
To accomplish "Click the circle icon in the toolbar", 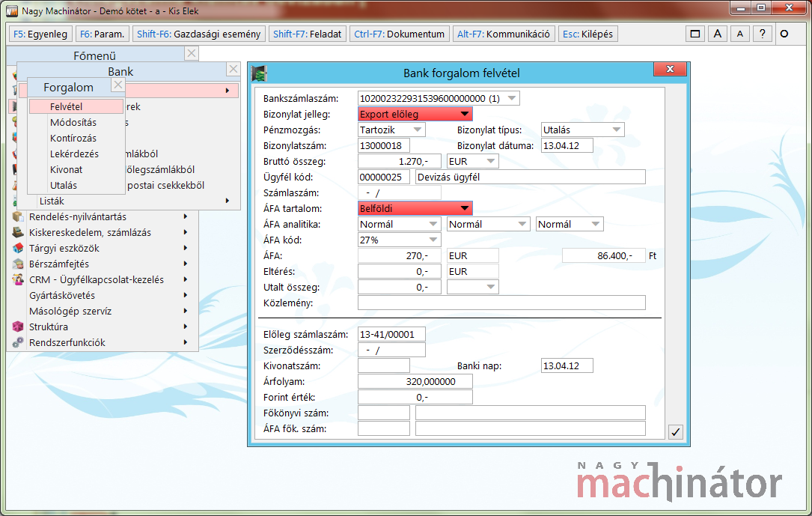I will tap(784, 34).
